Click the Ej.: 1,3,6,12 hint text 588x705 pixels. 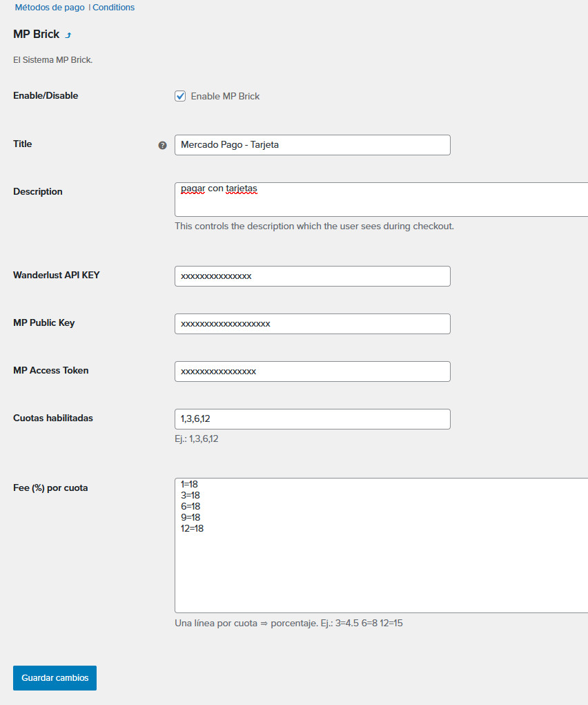[197, 439]
